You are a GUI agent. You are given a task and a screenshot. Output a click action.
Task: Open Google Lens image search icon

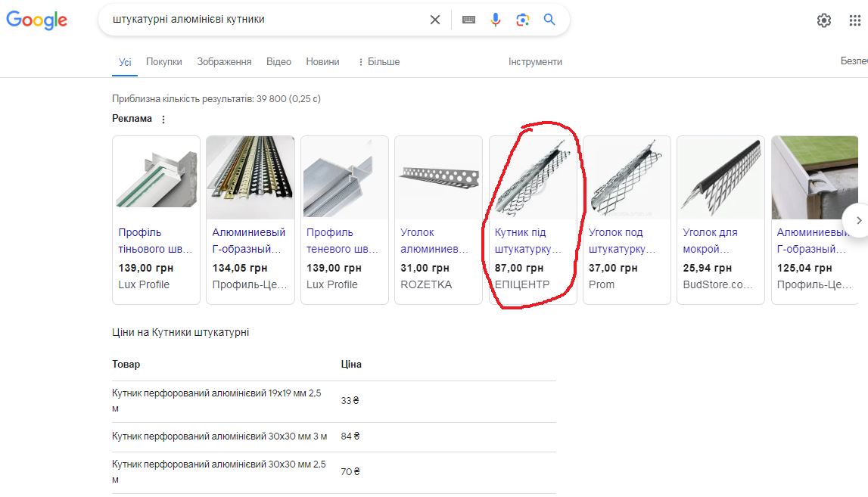[523, 20]
